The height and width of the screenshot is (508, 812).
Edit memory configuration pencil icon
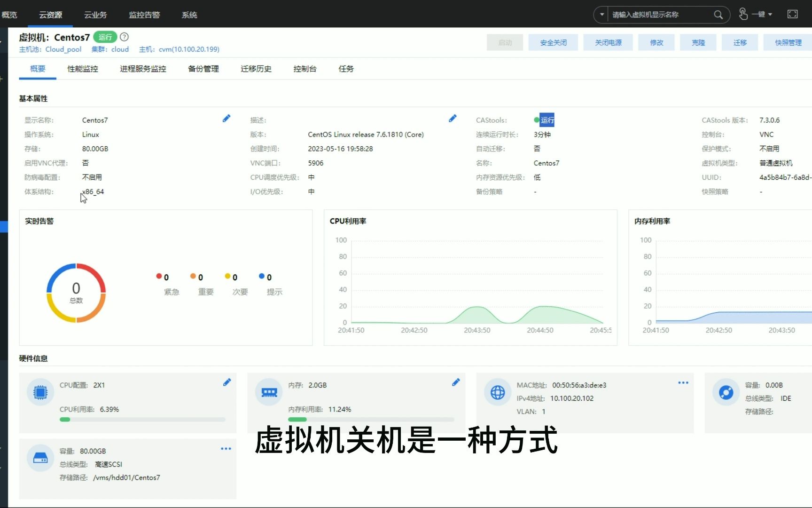[x=456, y=382]
